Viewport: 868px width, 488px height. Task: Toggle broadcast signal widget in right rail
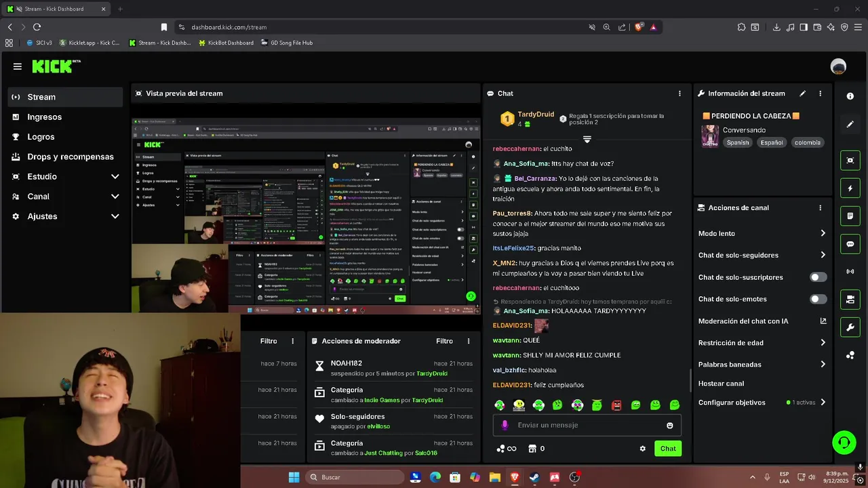tap(850, 272)
